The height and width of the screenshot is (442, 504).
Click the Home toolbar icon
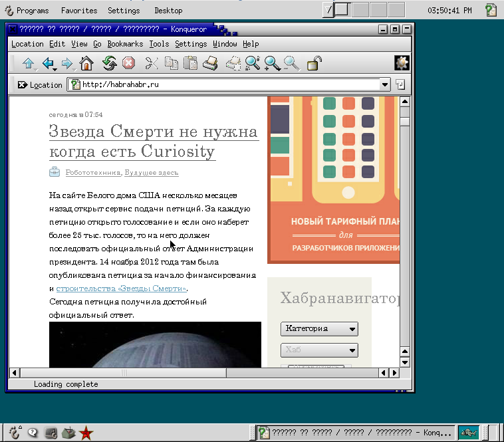point(86,64)
